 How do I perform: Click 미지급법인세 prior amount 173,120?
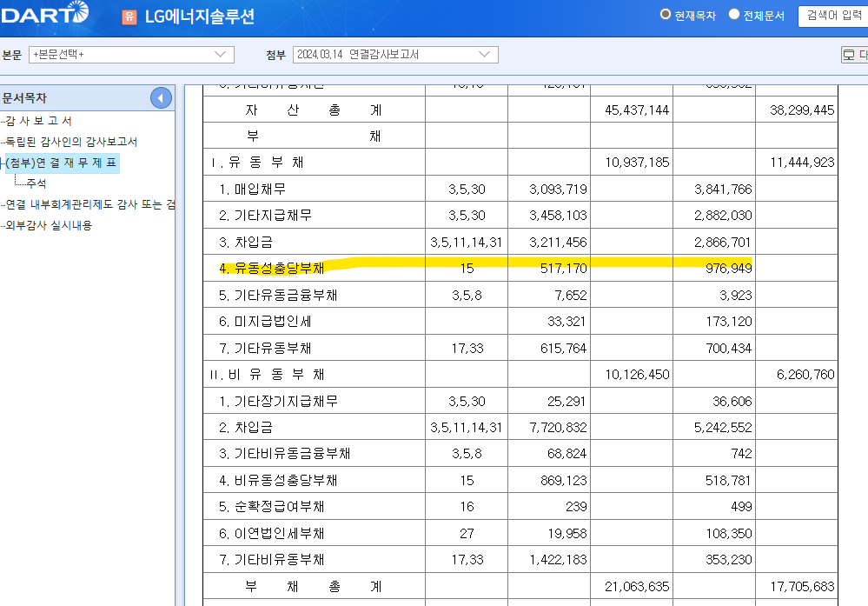[x=728, y=322]
